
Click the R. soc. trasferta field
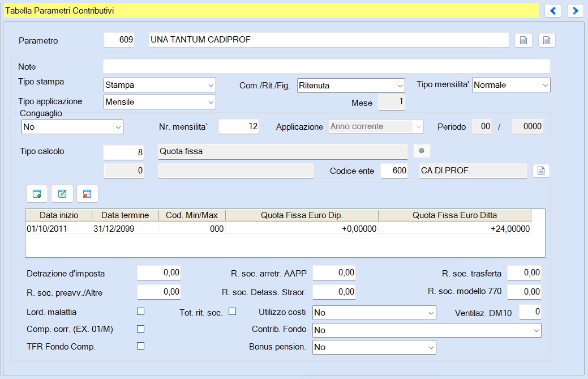[x=524, y=273]
